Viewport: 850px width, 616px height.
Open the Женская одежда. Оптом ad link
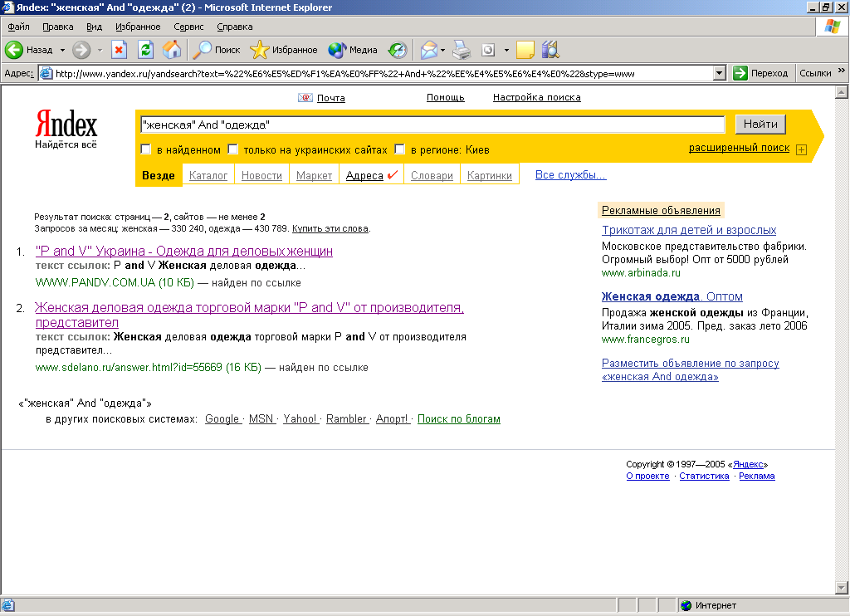point(672,296)
